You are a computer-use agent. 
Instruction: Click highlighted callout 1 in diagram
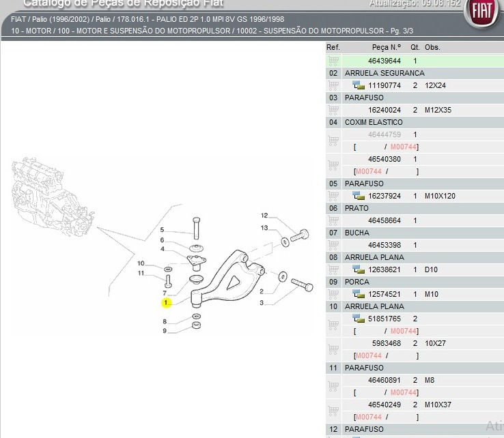[166, 302]
